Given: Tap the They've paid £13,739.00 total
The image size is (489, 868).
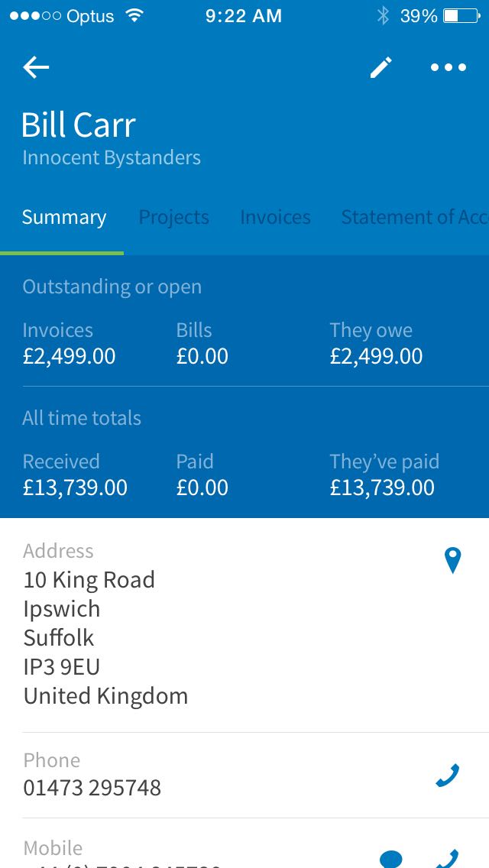Looking at the screenshot, I should coord(382,487).
